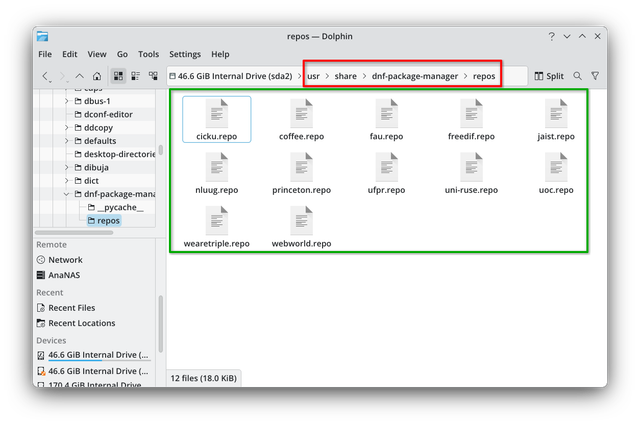This screenshot has width=640, height=426.
Task: Open the Home folder icon
Action: point(97,76)
